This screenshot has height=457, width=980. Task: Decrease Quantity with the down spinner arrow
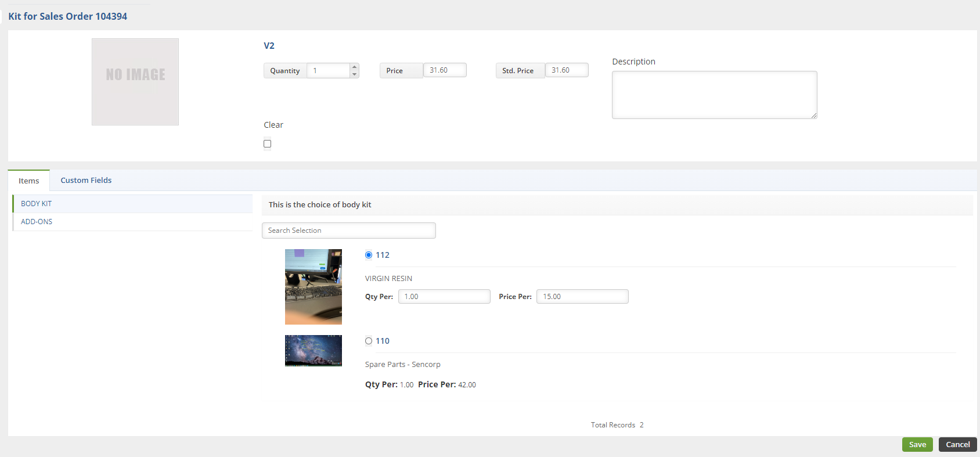point(354,74)
